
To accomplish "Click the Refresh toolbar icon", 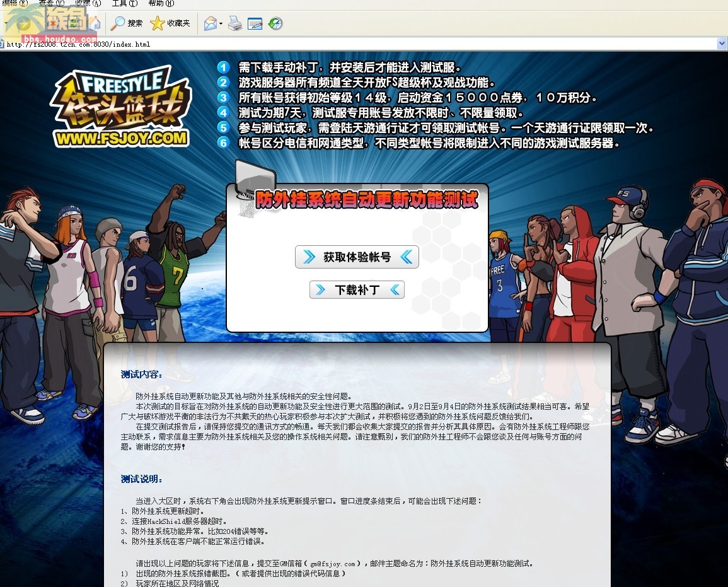I will tap(74, 23).
